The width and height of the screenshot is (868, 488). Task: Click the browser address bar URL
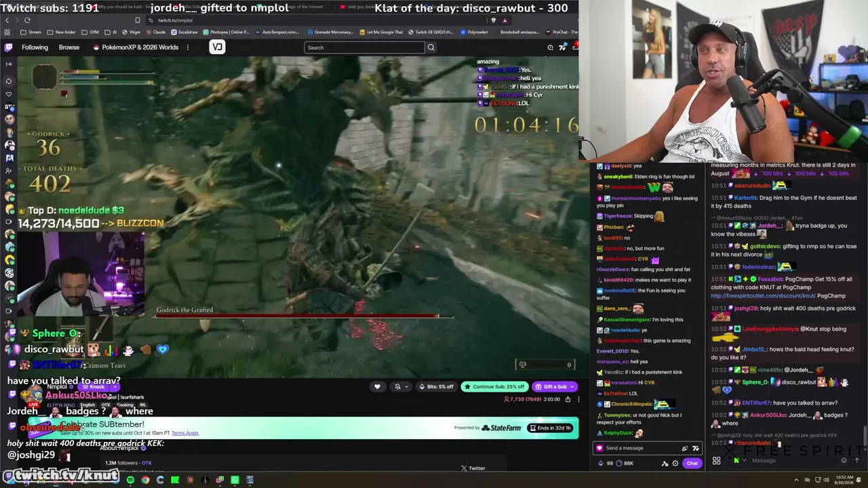176,20
